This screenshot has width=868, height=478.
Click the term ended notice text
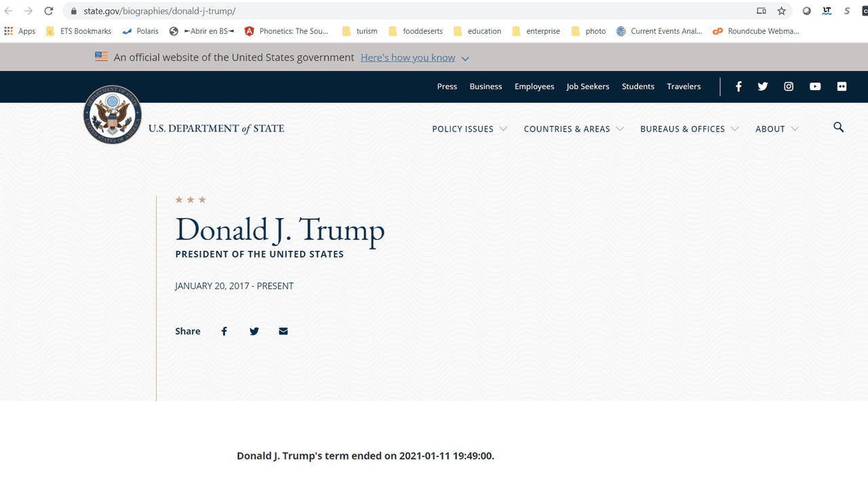click(366, 456)
